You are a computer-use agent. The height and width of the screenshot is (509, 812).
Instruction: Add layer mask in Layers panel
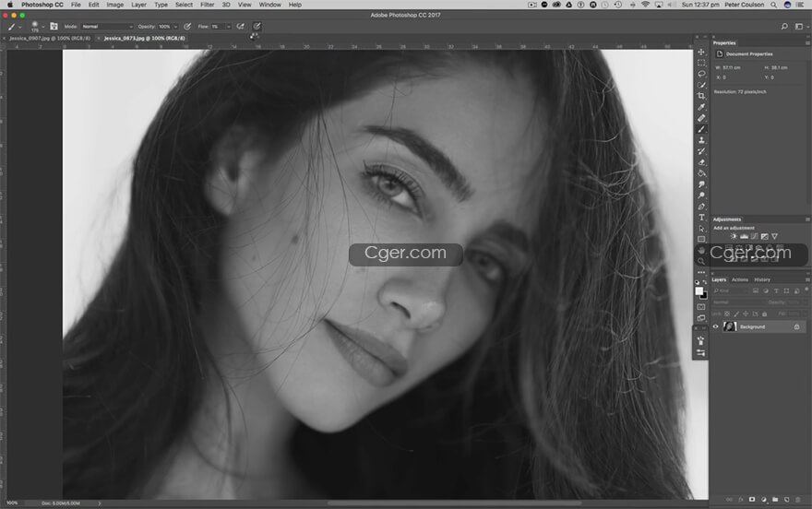pos(752,500)
